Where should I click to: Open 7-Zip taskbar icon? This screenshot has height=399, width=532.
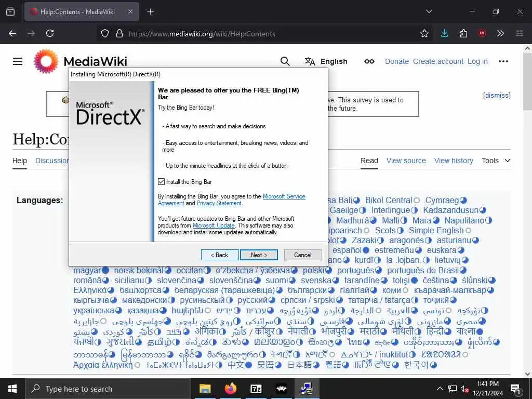click(256, 389)
